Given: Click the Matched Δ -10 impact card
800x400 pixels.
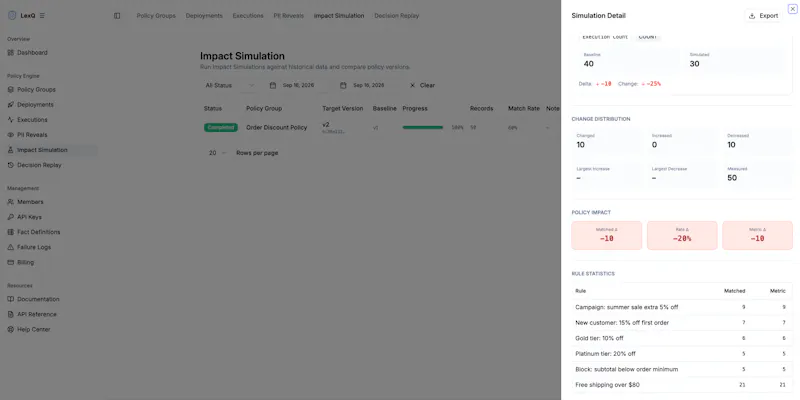Looking at the screenshot, I should pyautogui.click(x=607, y=235).
